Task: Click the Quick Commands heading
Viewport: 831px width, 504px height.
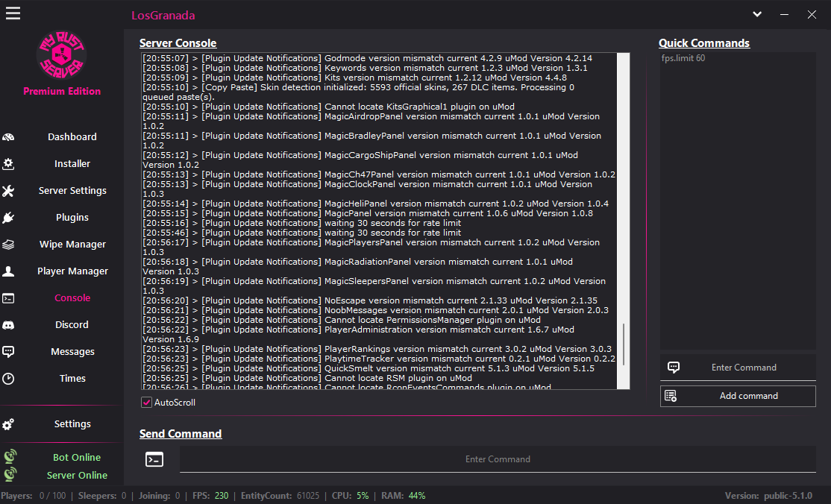Action: [x=703, y=43]
